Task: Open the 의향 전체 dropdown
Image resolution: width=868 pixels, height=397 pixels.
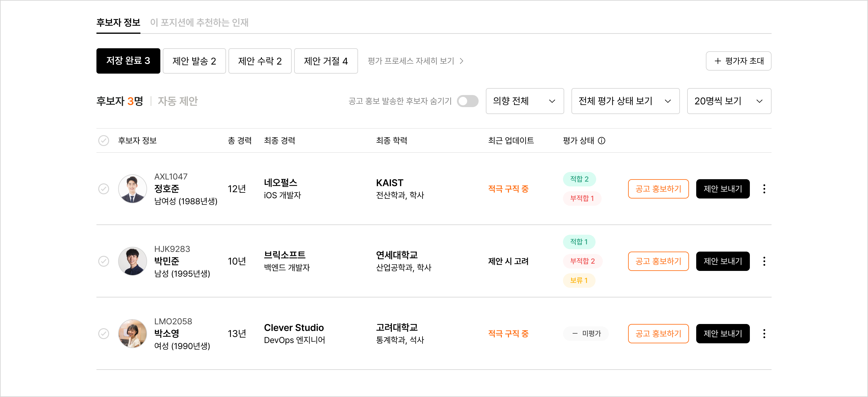Action: (x=525, y=101)
